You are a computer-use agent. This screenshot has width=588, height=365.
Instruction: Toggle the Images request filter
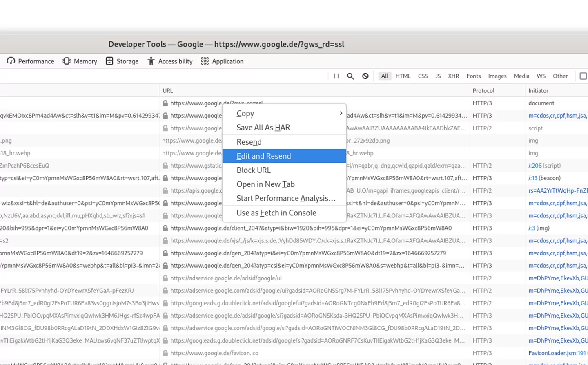[x=497, y=76]
